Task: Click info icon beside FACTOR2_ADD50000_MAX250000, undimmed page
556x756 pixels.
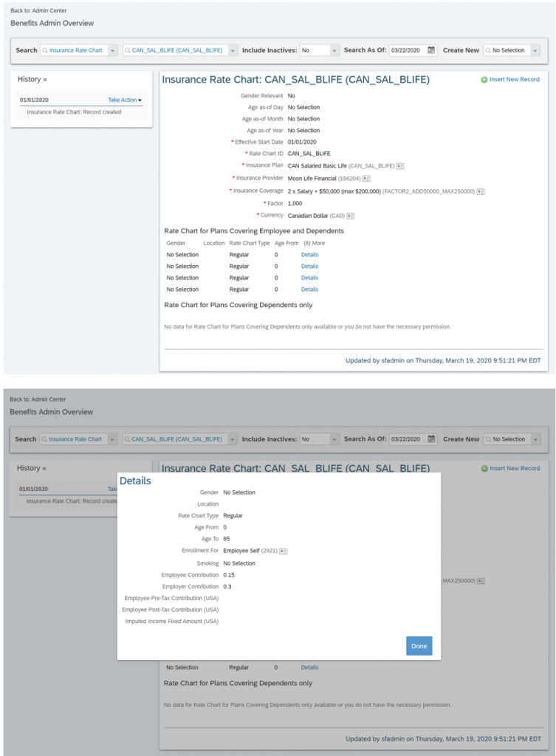Action: coord(480,192)
